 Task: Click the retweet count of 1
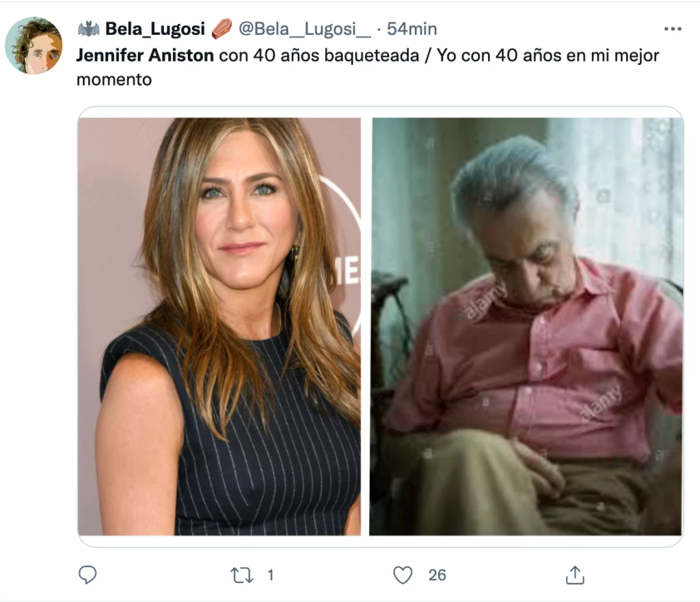[x=270, y=575]
